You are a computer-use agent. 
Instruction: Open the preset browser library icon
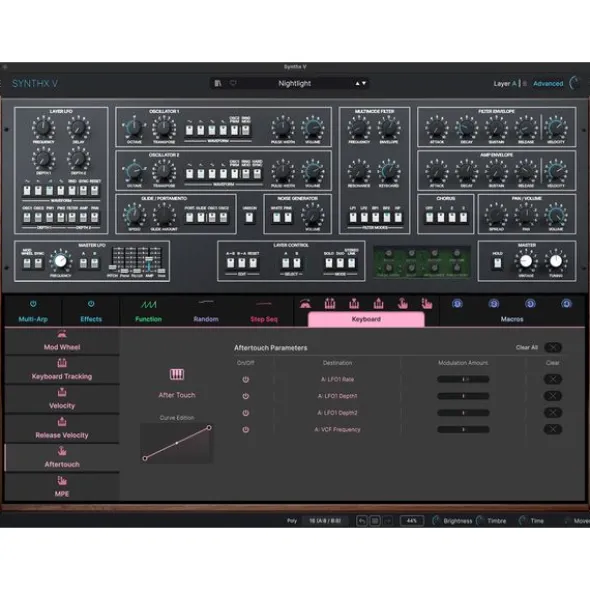(x=218, y=83)
